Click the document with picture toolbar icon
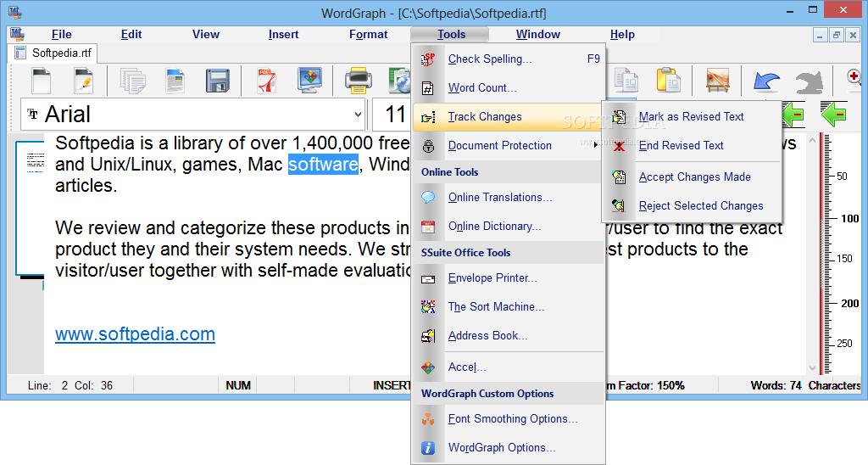868x465 pixels. point(175,81)
